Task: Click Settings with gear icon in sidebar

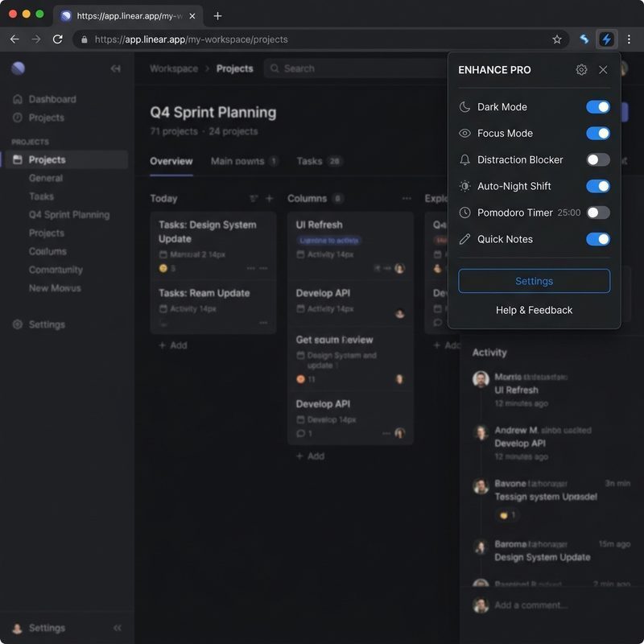Action: coord(39,324)
